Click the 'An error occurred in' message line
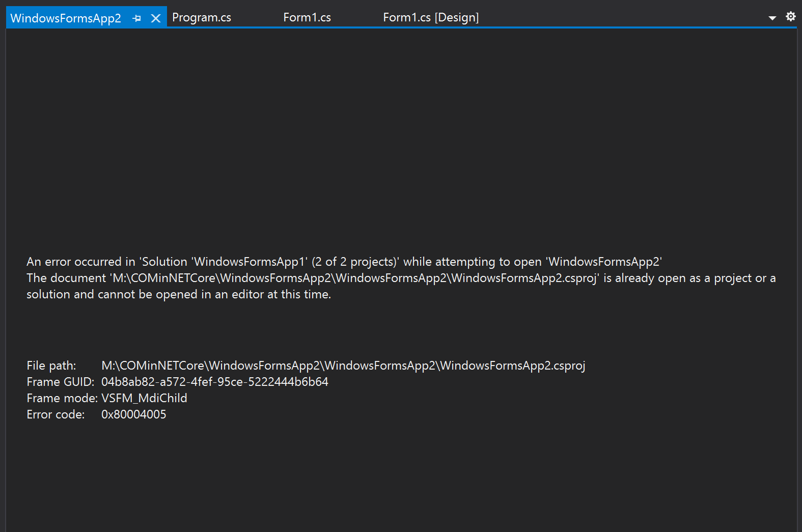 pyautogui.click(x=344, y=262)
